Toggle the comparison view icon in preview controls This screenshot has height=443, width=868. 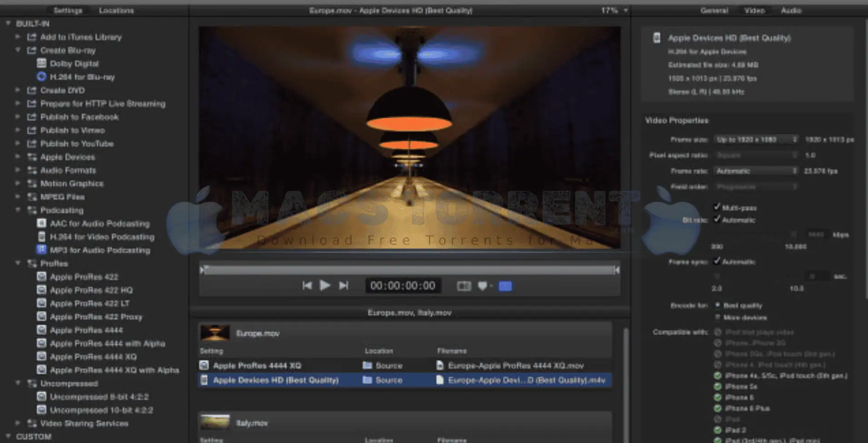[464, 286]
